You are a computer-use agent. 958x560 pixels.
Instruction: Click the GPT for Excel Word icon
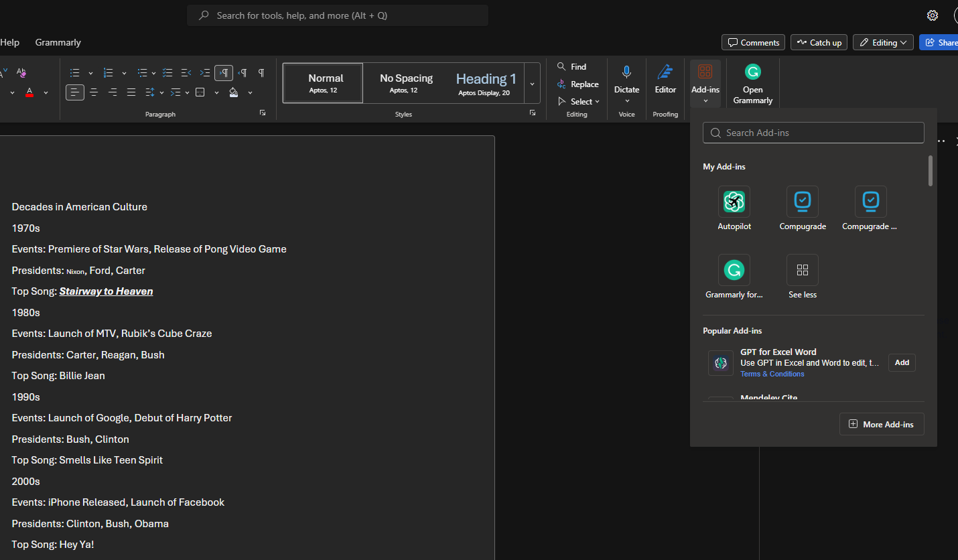click(x=721, y=363)
